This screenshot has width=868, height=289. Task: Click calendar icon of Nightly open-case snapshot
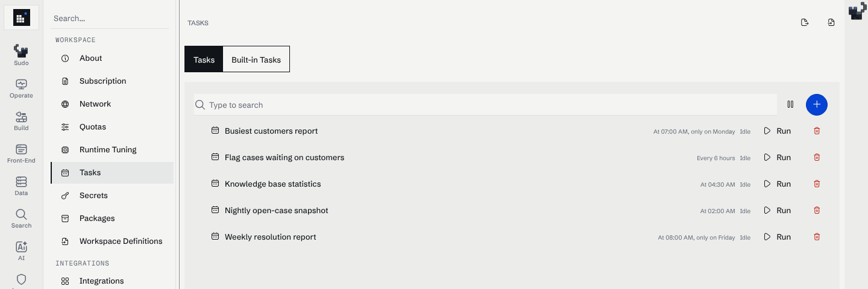(215, 210)
